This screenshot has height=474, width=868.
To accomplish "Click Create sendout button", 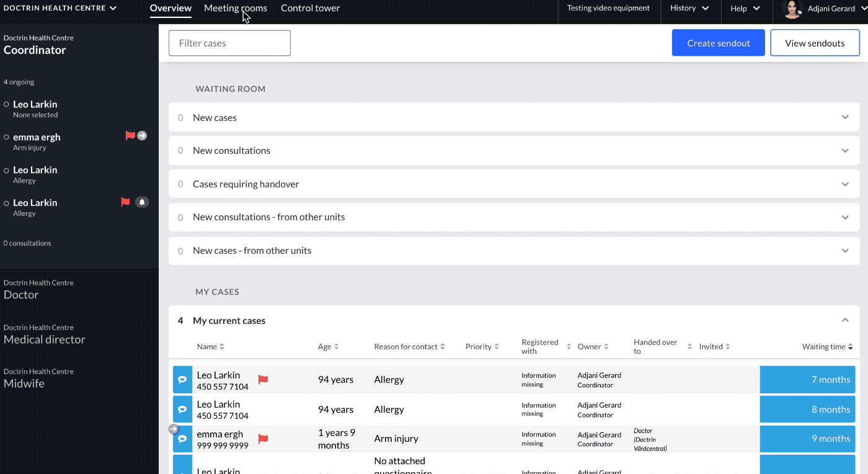I will pyautogui.click(x=719, y=43).
